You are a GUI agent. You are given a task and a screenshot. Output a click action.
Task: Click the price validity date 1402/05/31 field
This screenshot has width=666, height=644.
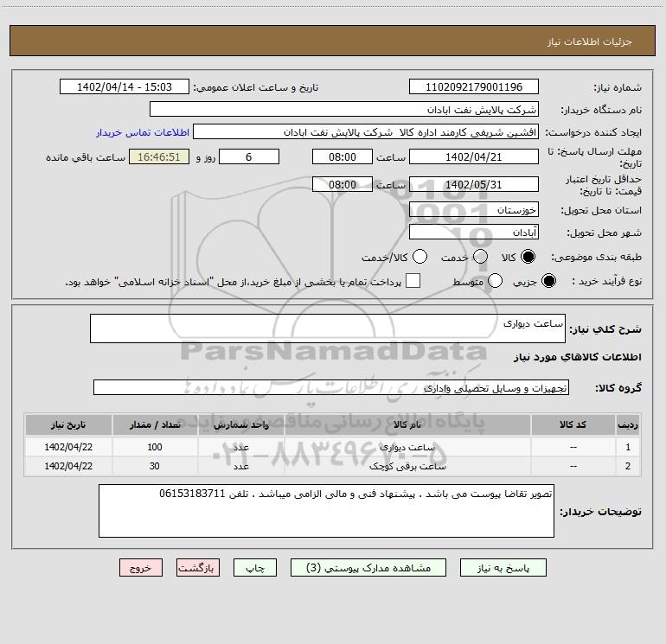click(x=474, y=185)
